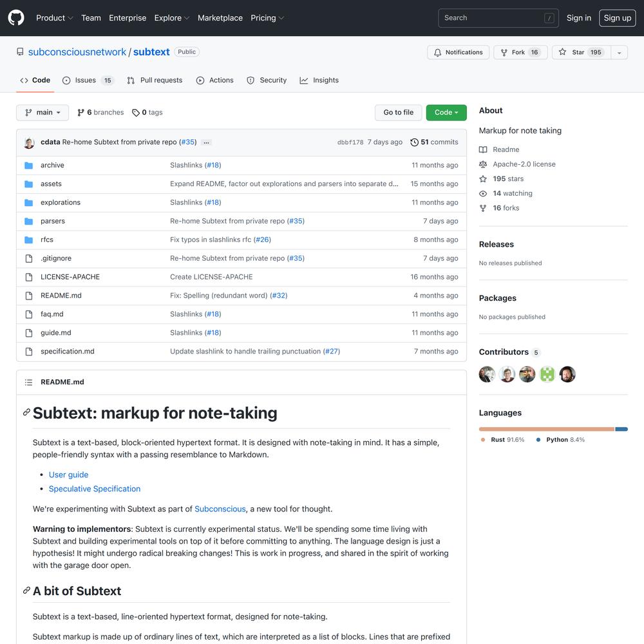644x644 pixels.
Task: Click the LICENSE-APACHE file icon
Action: point(29,277)
